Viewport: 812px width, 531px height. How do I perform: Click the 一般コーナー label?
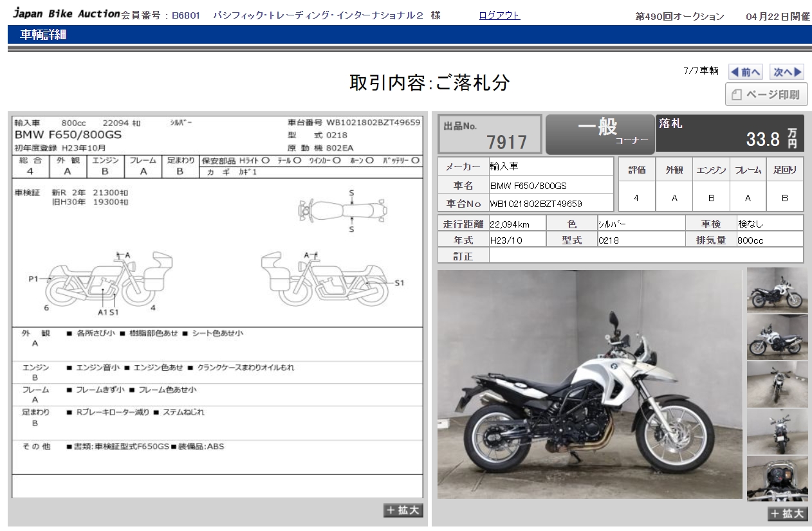click(600, 134)
